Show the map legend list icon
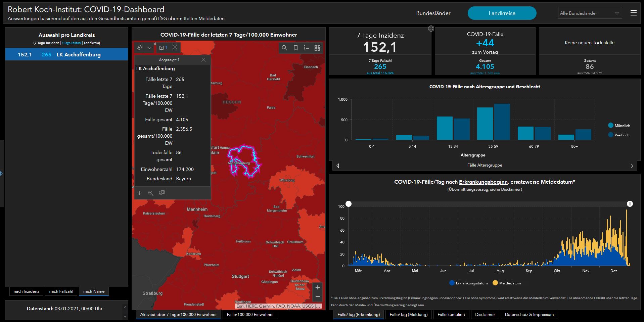The height and width of the screenshot is (322, 644). (307, 48)
